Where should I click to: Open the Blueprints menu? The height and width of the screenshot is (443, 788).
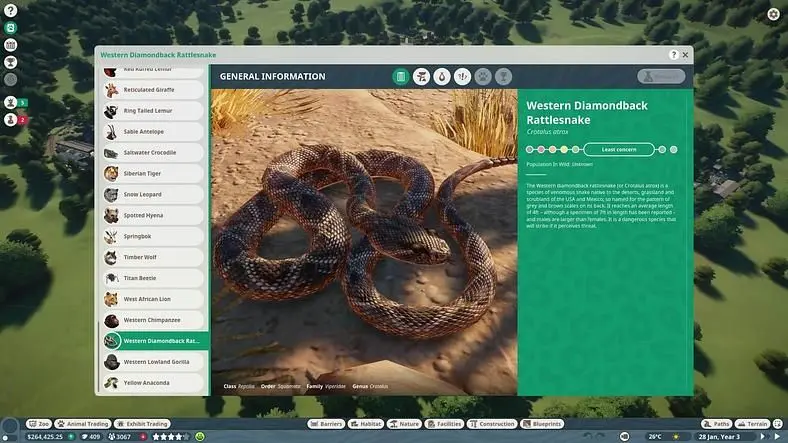point(542,424)
